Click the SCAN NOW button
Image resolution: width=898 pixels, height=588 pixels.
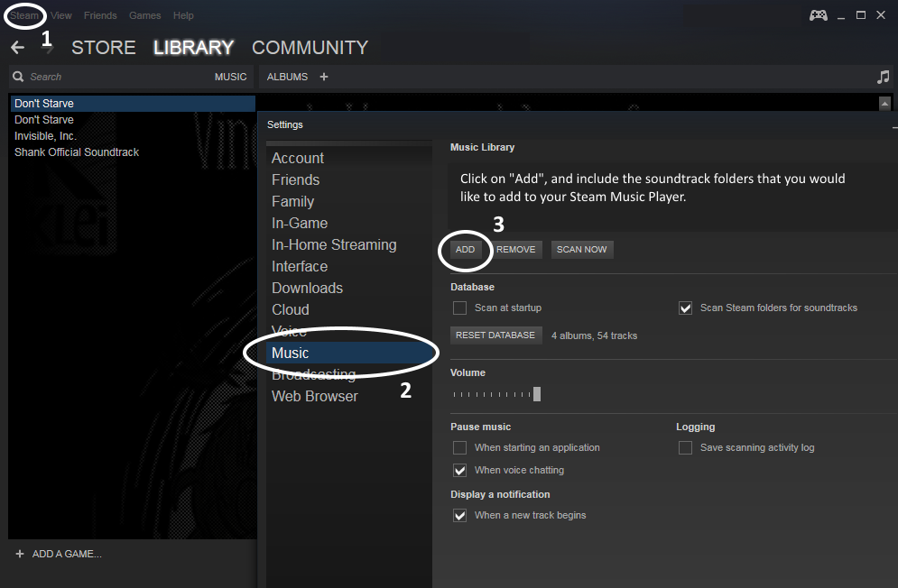[x=582, y=250]
